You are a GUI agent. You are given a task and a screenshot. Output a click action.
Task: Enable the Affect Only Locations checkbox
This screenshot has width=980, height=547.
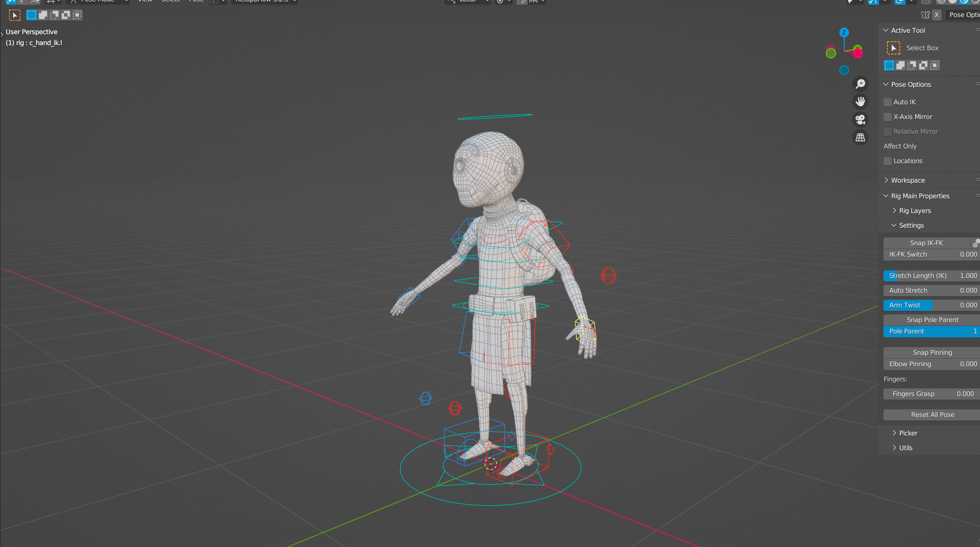(887, 161)
